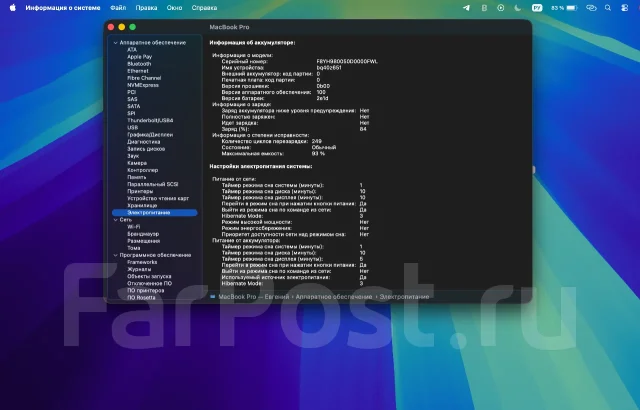
Task: Open the keyboard input source indicator
Action: [537, 8]
